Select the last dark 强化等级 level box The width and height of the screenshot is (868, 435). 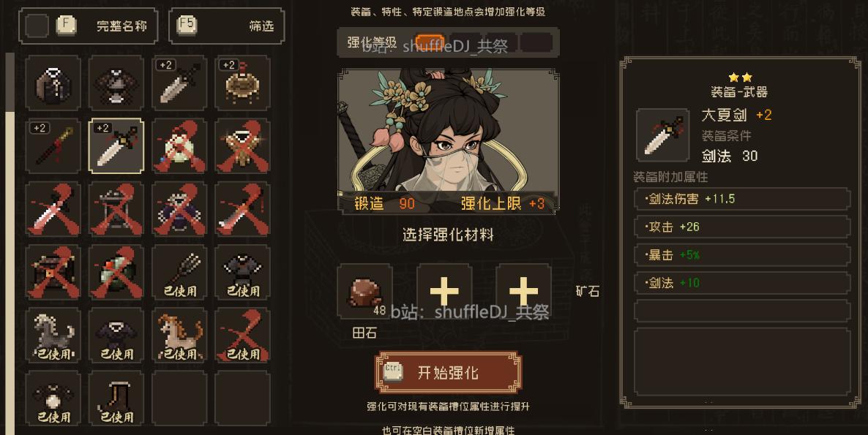tap(536, 42)
